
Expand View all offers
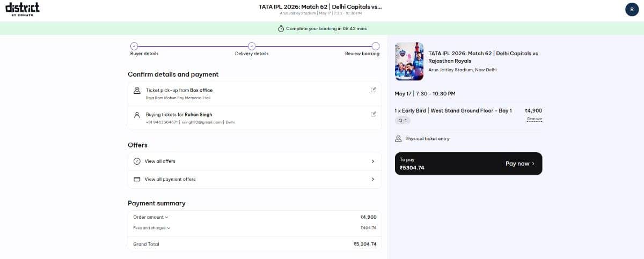point(255,161)
